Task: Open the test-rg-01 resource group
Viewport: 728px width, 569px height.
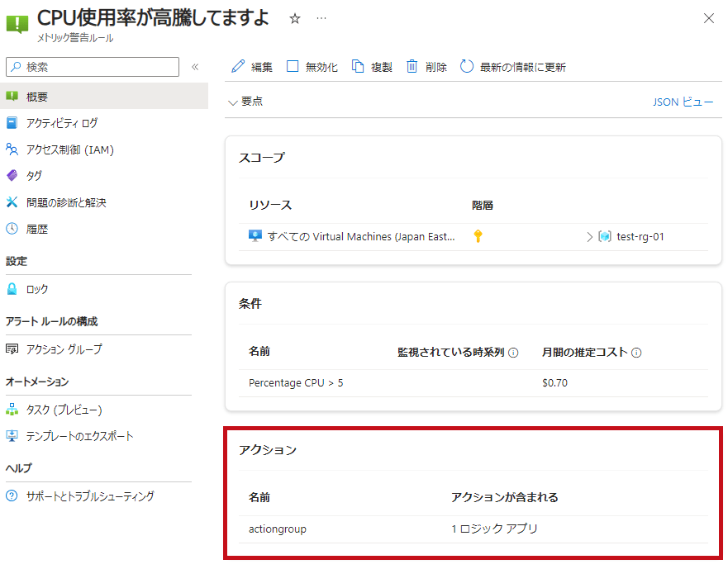Action: (x=640, y=237)
